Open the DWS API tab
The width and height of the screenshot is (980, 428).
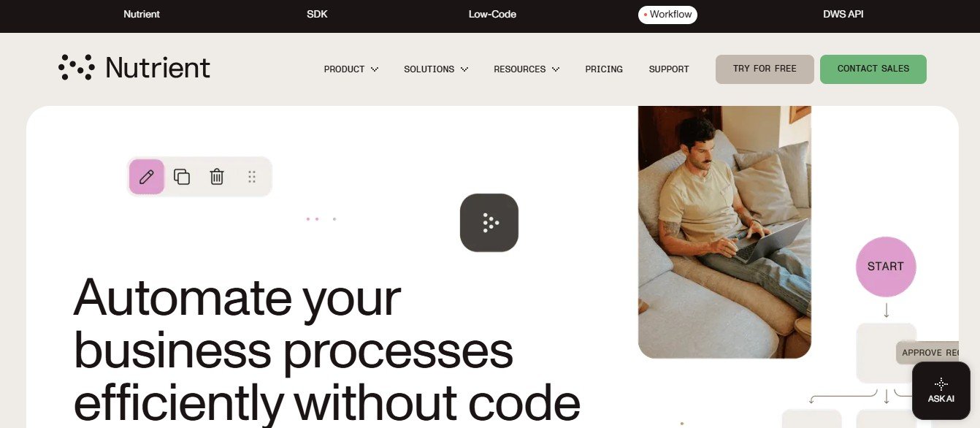tap(843, 15)
